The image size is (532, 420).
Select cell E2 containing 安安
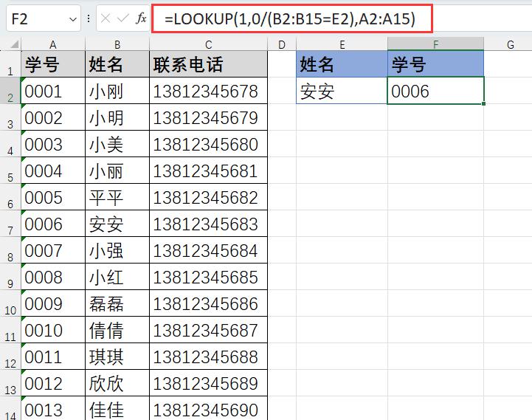[x=342, y=91]
